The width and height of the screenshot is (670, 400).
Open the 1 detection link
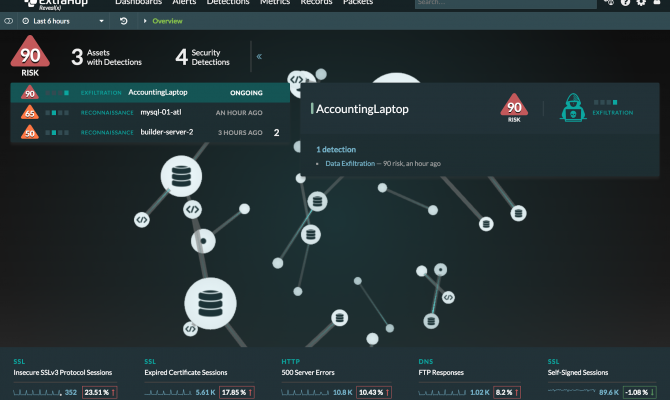pos(336,150)
